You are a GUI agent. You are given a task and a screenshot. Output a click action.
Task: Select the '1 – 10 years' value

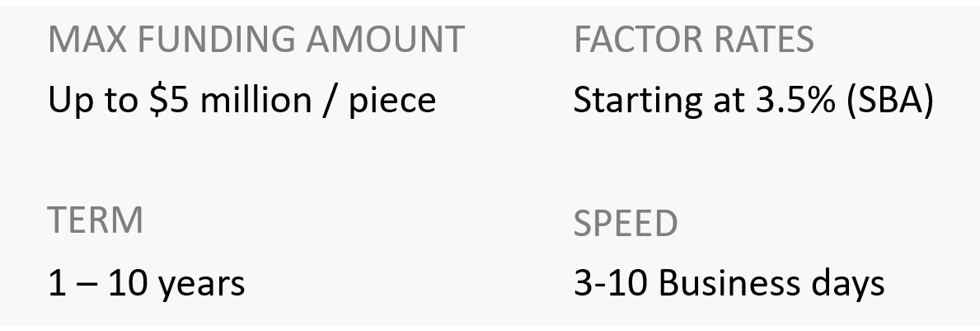coord(146,284)
